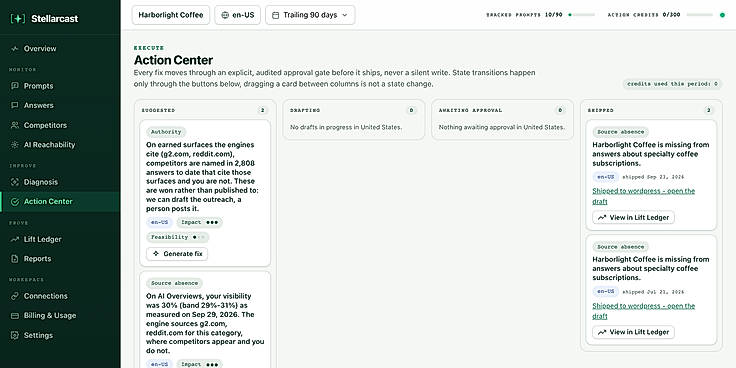Click 'No drafts in progress' message
736x368 pixels.
coord(346,127)
